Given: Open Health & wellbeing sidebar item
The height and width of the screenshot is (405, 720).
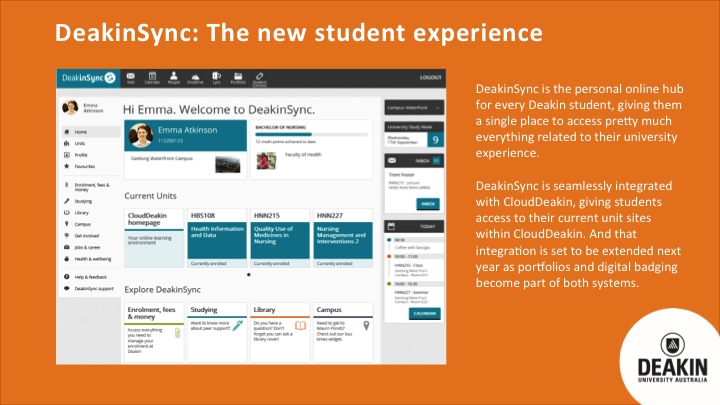Looking at the screenshot, I should coord(93,259).
